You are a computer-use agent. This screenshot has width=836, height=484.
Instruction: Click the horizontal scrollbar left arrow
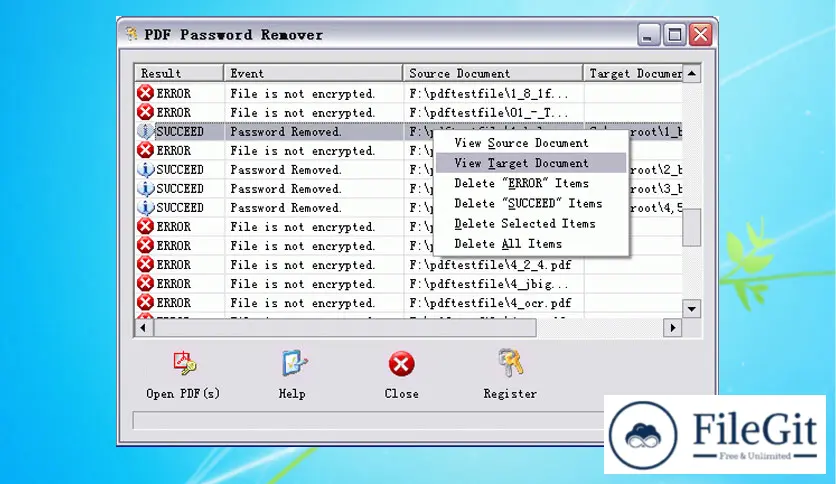point(143,328)
